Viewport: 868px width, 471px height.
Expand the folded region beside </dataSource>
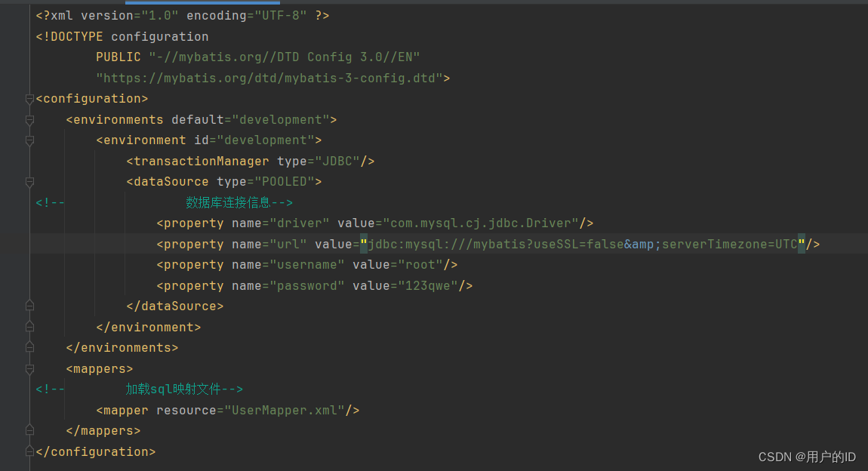click(29, 305)
